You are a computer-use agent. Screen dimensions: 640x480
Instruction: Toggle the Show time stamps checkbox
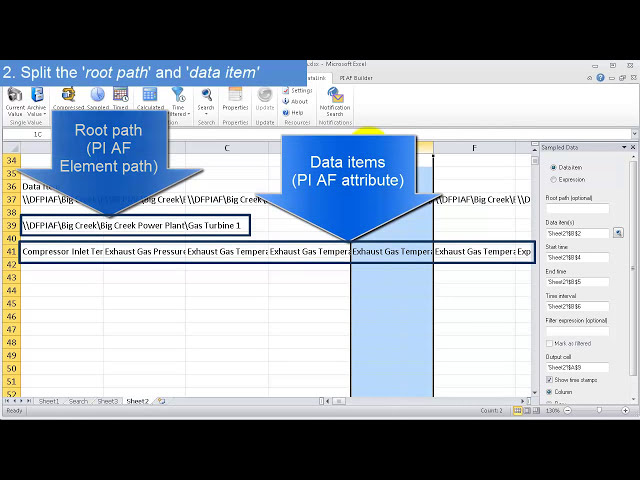pos(550,380)
